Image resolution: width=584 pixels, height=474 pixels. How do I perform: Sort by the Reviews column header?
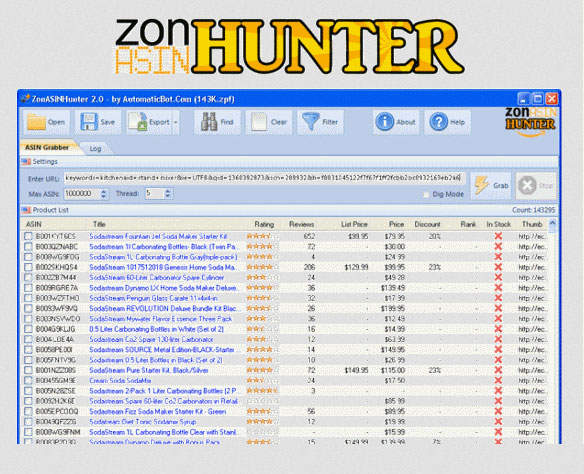point(302,225)
